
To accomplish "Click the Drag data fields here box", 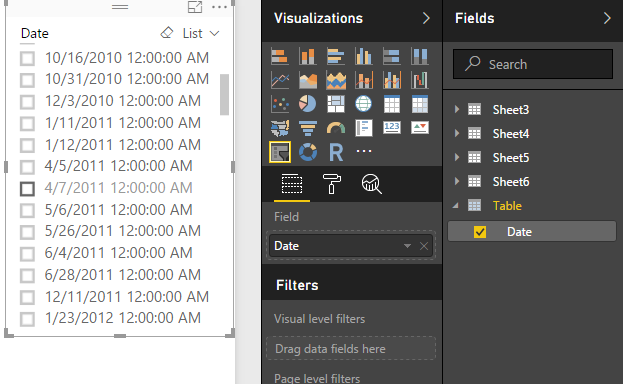I will (x=351, y=349).
